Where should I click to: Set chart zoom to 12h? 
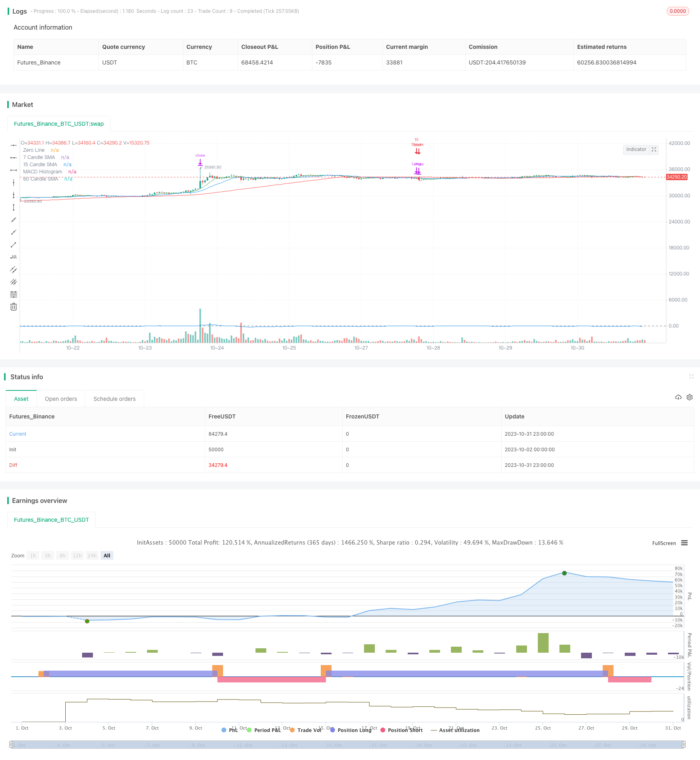click(77, 555)
